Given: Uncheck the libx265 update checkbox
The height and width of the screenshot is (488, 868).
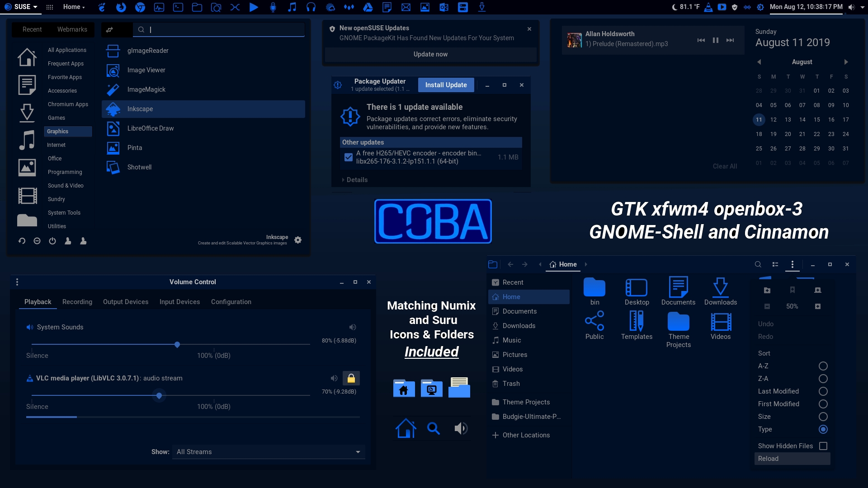Looking at the screenshot, I should click(x=349, y=157).
